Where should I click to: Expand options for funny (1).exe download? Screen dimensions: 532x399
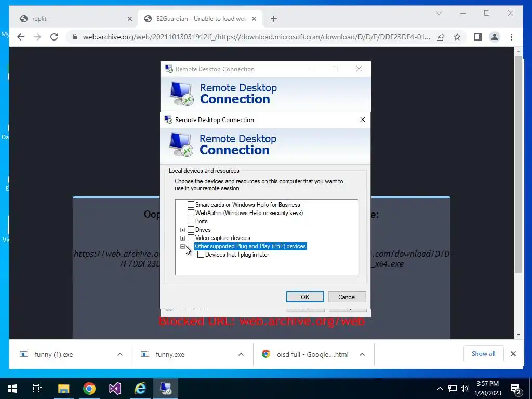pos(120,354)
